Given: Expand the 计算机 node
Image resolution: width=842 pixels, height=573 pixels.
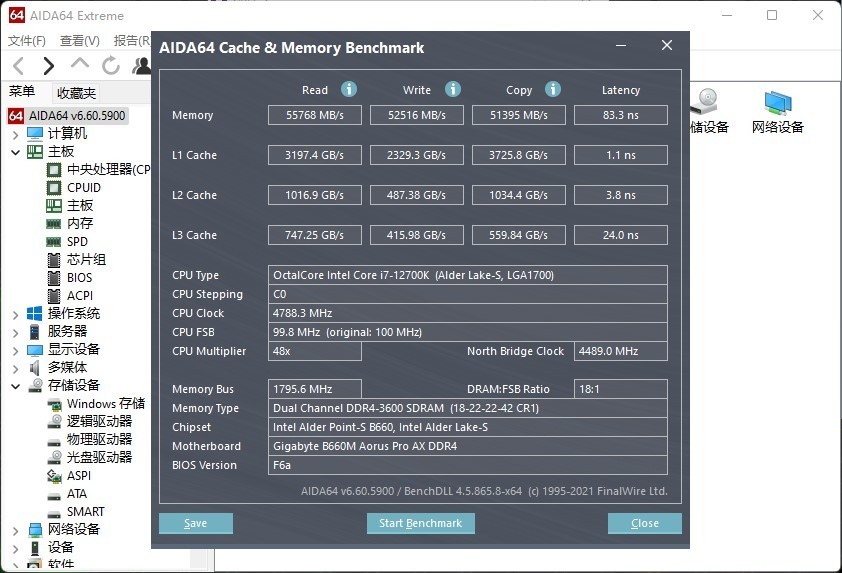Looking at the screenshot, I should point(16,135).
